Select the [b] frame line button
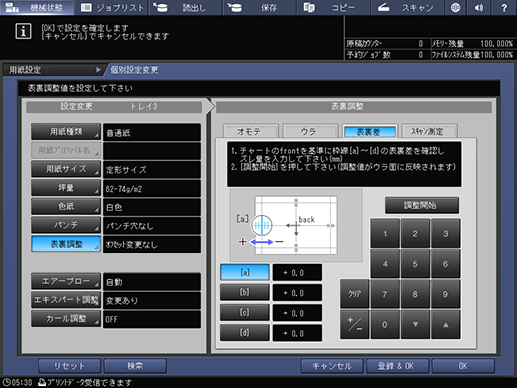Viewport: 517px width, 388px height. tap(245, 292)
